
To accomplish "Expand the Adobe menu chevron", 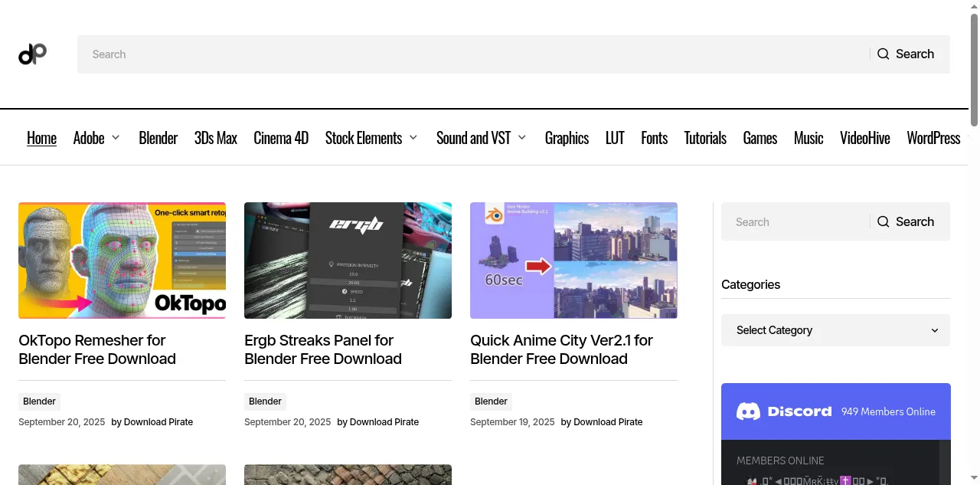I will click(116, 138).
